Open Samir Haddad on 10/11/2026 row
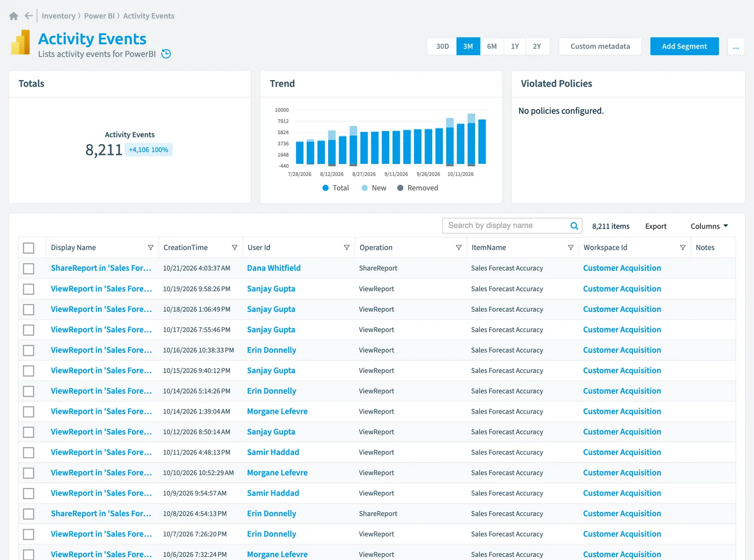This screenshot has width=754, height=560. [x=273, y=452]
